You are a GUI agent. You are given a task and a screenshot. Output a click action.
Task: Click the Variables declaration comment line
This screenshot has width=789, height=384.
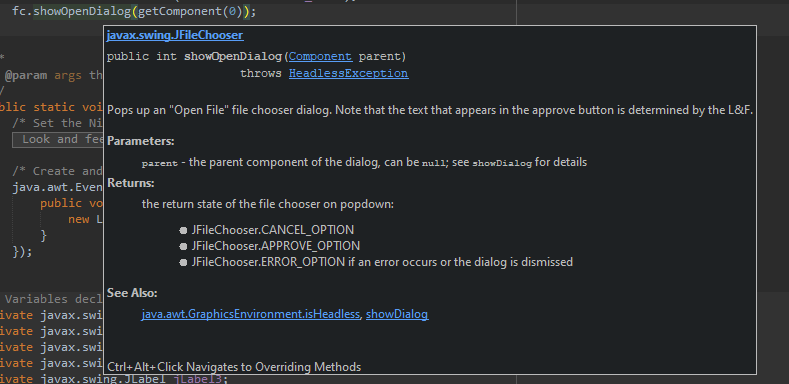[50, 299]
